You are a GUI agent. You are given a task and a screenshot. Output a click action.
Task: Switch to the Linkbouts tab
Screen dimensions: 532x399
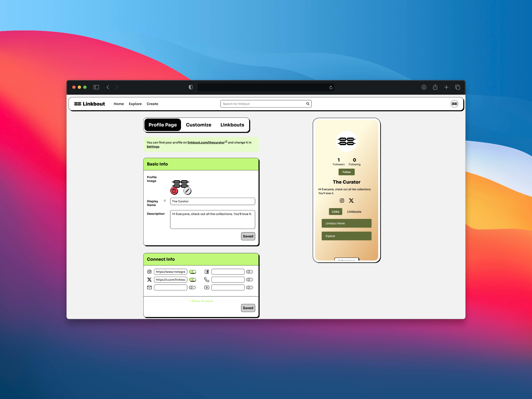232,125
